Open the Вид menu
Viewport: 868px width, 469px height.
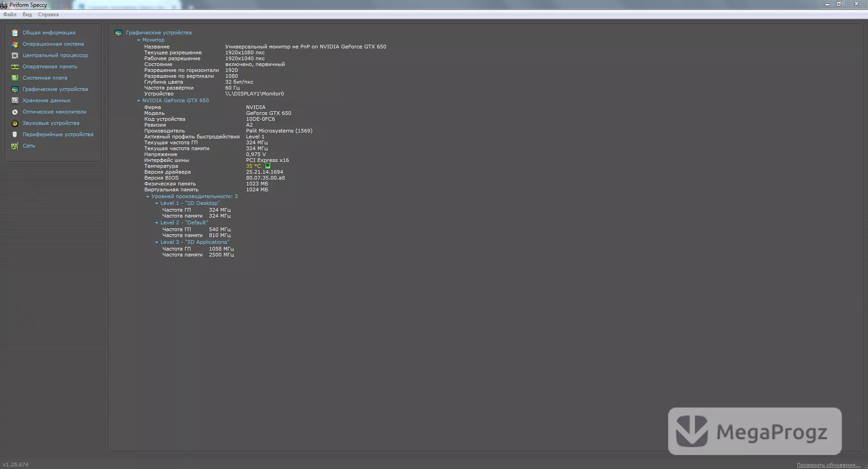tap(27, 14)
